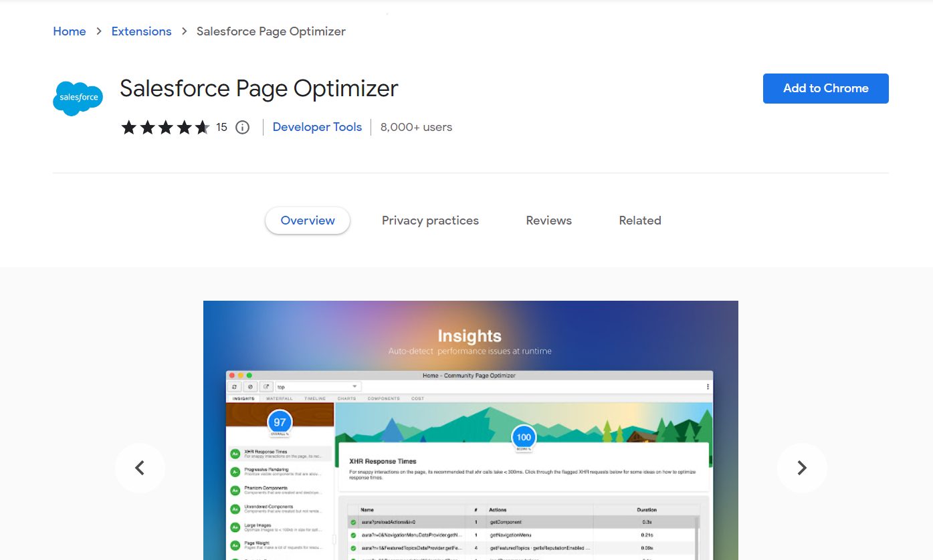Select the Overview tab

pyautogui.click(x=307, y=220)
